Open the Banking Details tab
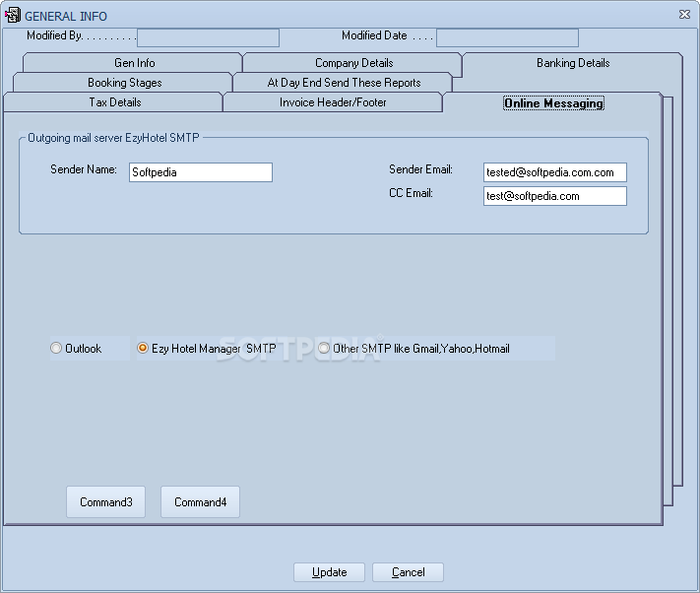The height and width of the screenshot is (593, 700). (x=573, y=63)
